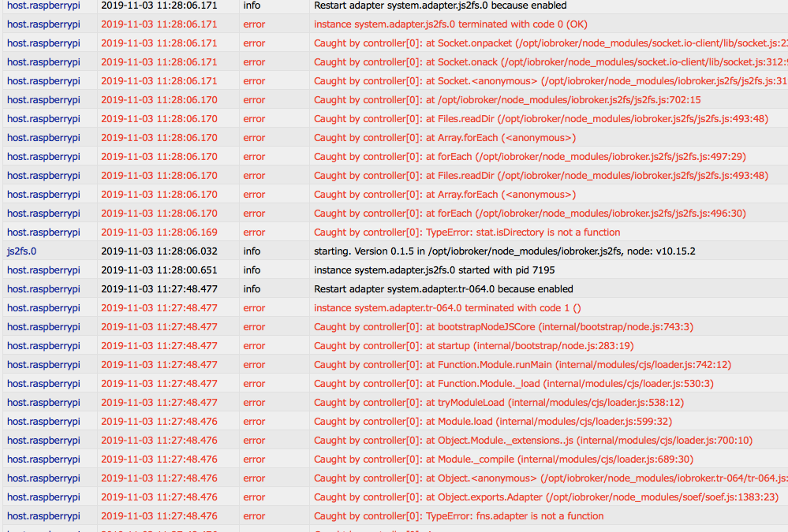Click 'host.raspberrypi' in the stat.isDirectory TypeError row
The width and height of the screenshot is (788, 532).
click(43, 232)
